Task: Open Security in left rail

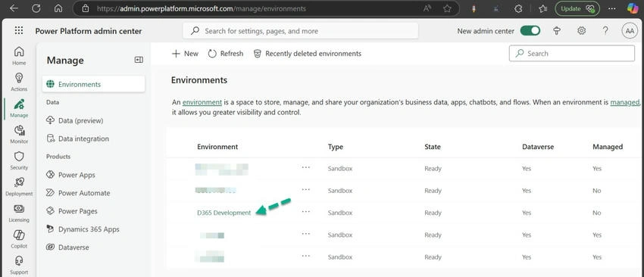Action: tap(19, 161)
